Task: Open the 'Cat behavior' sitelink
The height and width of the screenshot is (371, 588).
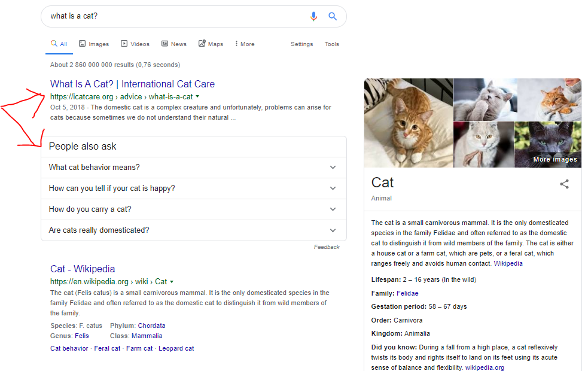Action: [x=69, y=348]
